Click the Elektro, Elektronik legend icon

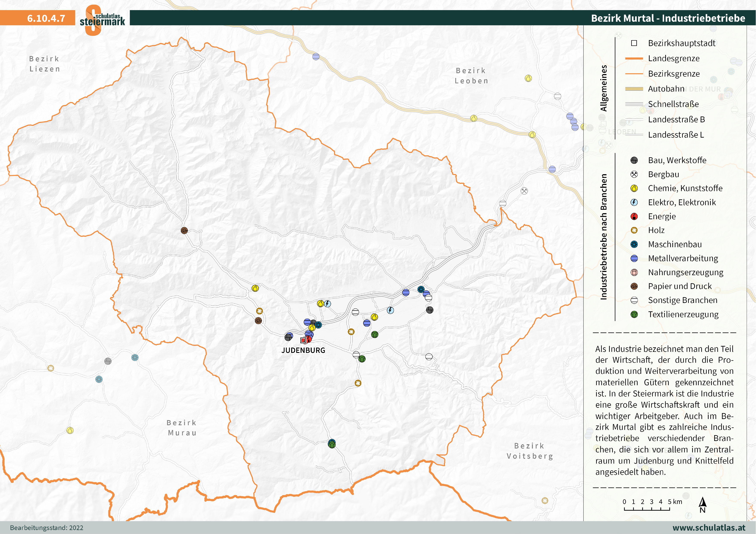click(634, 202)
